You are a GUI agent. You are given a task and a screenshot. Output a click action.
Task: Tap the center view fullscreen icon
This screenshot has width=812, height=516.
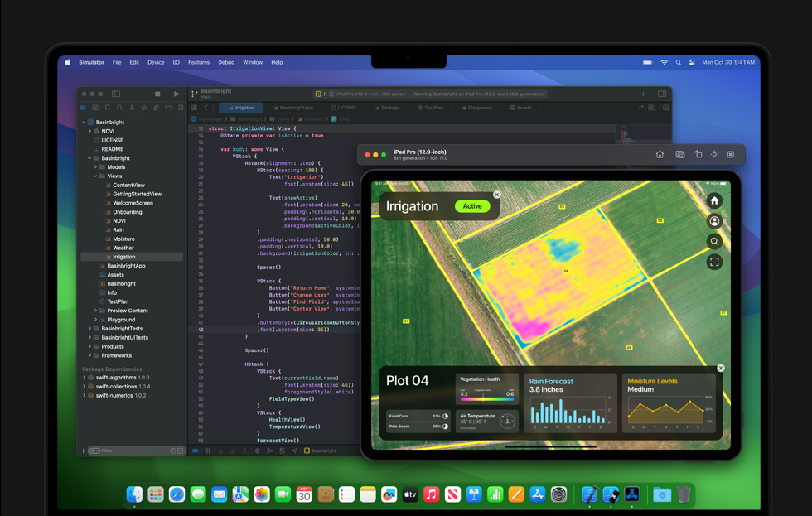(714, 262)
